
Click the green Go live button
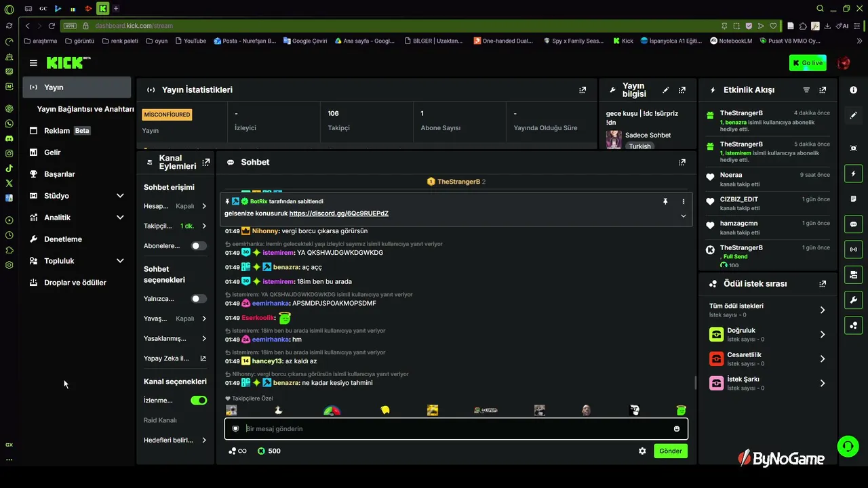point(808,63)
